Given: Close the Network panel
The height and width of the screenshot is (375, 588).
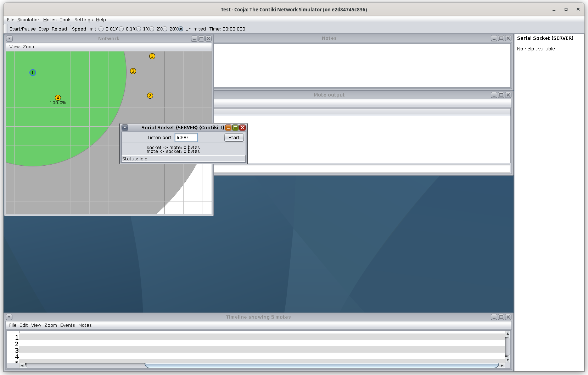Looking at the screenshot, I should (208, 38).
